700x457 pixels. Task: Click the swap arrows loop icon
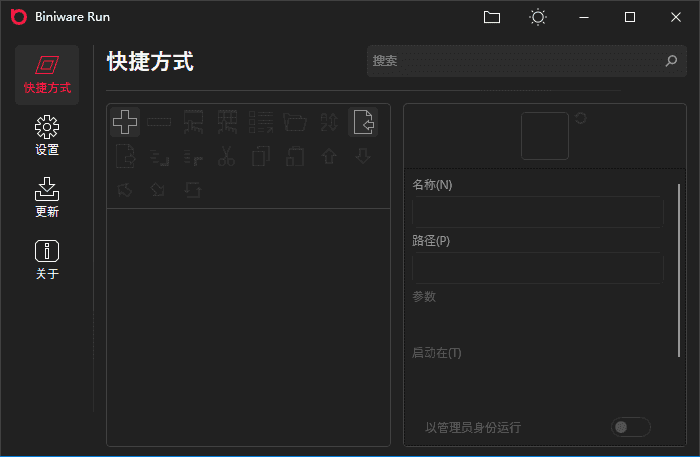[x=193, y=190]
